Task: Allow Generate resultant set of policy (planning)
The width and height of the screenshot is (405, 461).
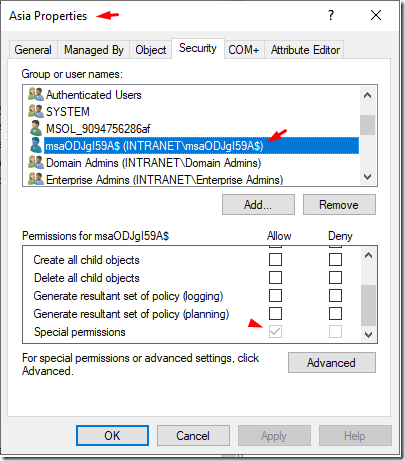Action: [275, 313]
